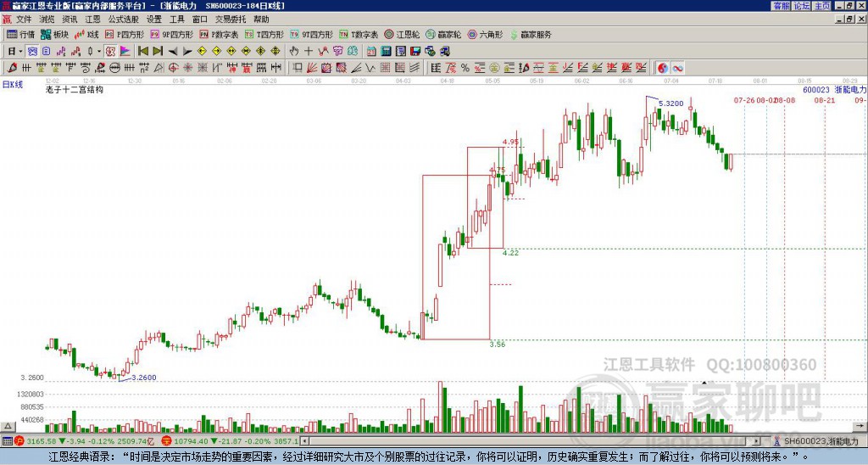The width and height of the screenshot is (868, 465).
Task: Click horizontal scrollbar right arrow
Action: point(756,441)
